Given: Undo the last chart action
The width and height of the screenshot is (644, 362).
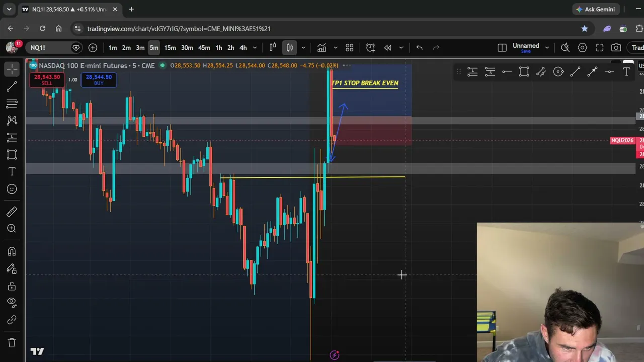Looking at the screenshot, I should [x=419, y=48].
